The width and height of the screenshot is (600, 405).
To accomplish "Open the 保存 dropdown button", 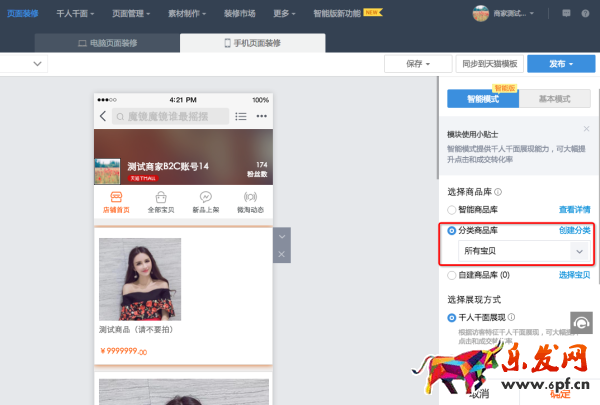I will pos(418,64).
